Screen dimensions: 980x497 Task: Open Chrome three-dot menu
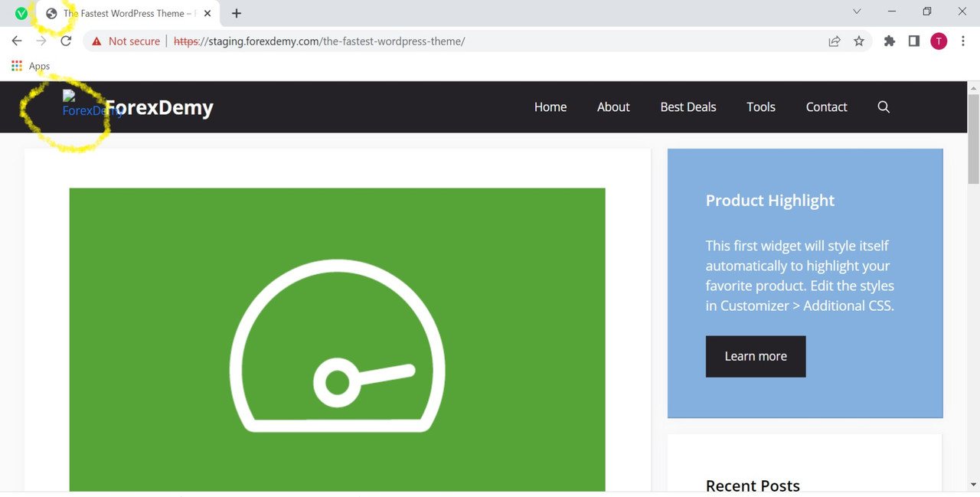tap(963, 41)
